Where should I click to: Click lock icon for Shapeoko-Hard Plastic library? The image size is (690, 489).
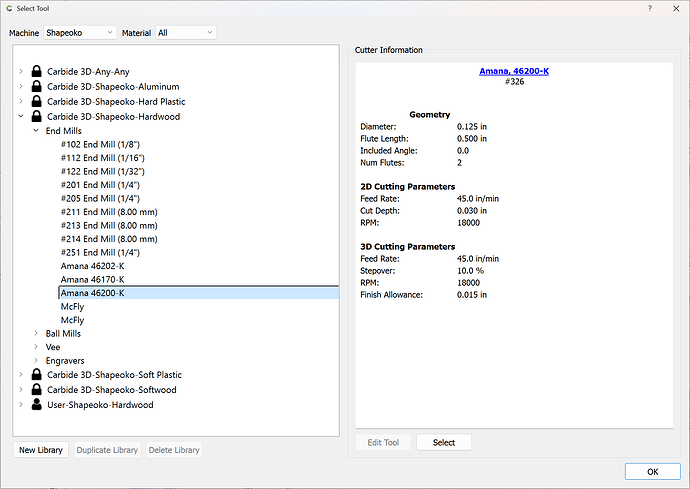pyautogui.click(x=37, y=102)
